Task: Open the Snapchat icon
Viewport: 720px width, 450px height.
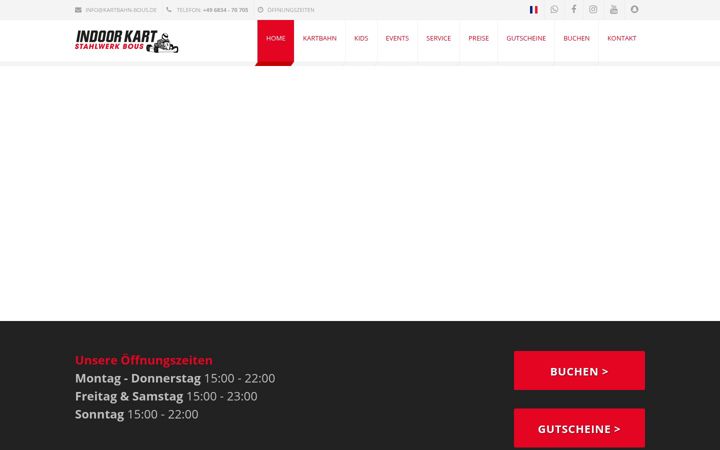Action: [634, 9]
